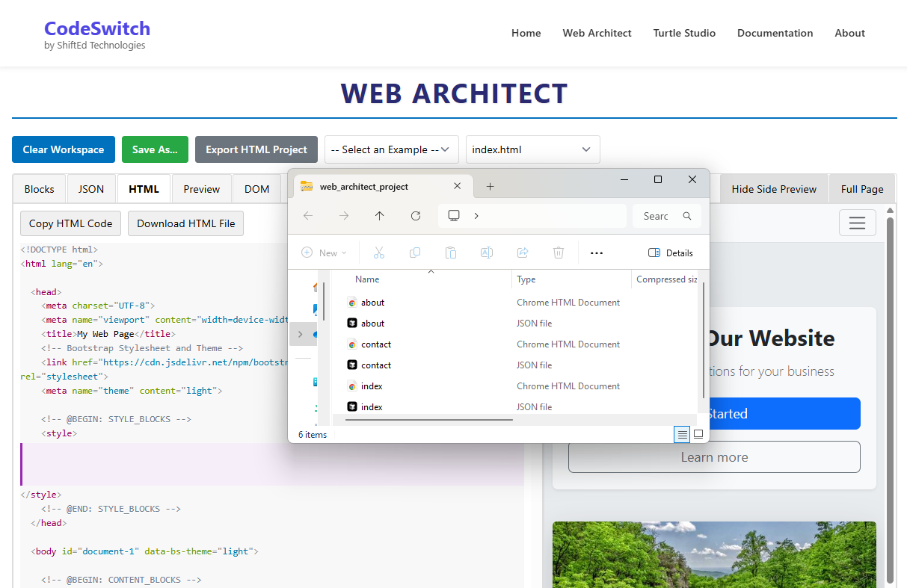Viewport: 907px width, 588px height.
Task: Expand the navigation pane tree chevron
Action: (x=301, y=334)
